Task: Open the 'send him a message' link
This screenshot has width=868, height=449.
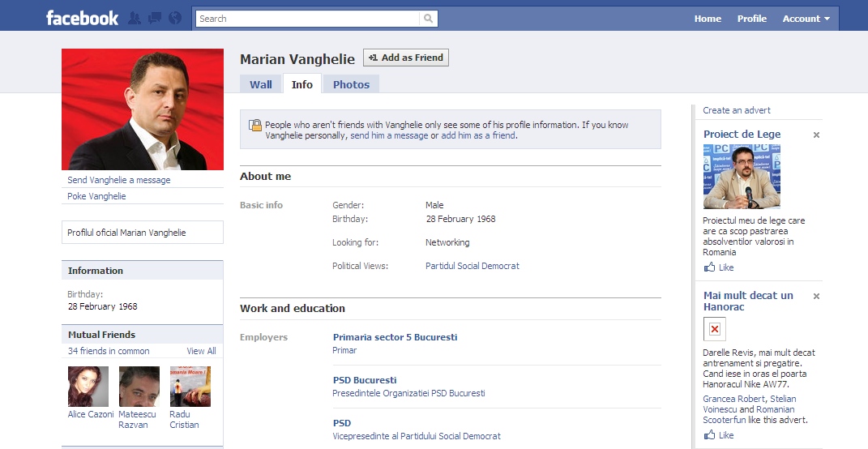Action: click(389, 135)
